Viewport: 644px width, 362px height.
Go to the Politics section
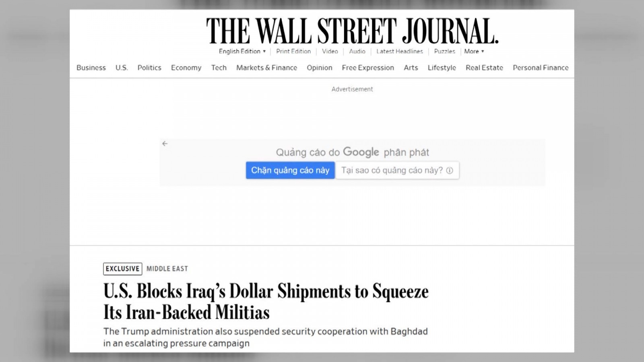click(149, 68)
